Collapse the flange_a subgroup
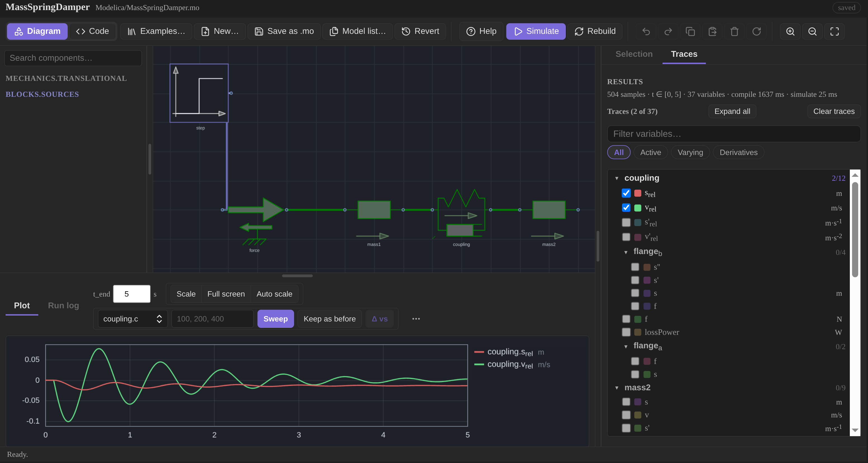Image resolution: width=868 pixels, height=463 pixels. pos(626,346)
